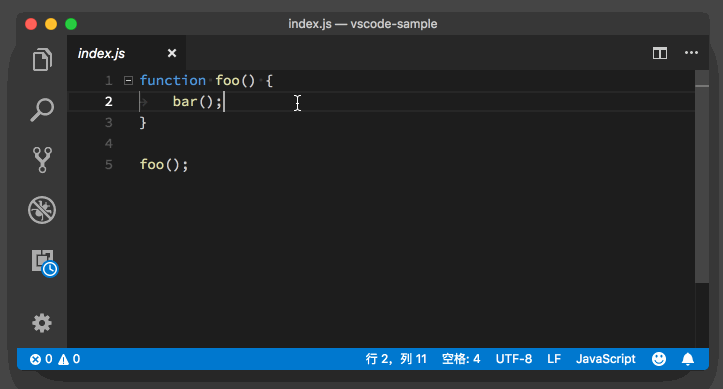Split the editor with split icon

point(660,53)
